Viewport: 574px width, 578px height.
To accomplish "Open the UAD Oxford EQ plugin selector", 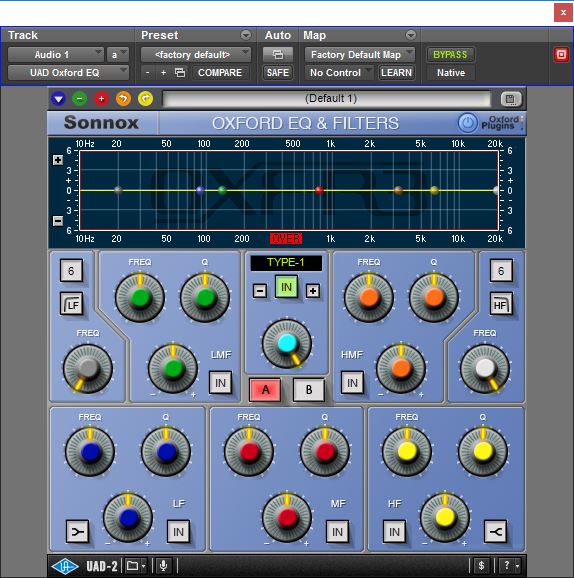I will 68,73.
